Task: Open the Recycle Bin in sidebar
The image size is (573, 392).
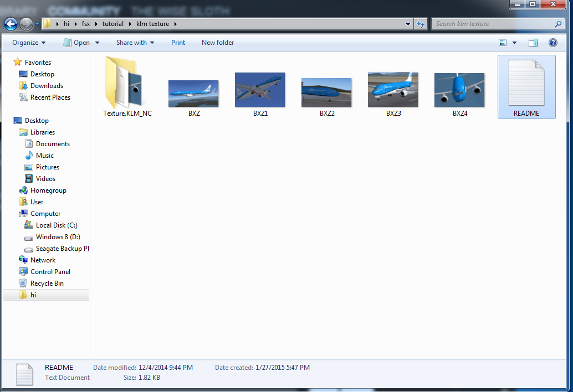Action: click(x=47, y=283)
